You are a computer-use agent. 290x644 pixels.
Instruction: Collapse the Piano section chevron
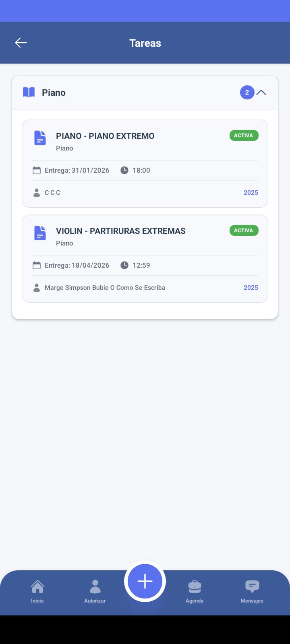[261, 93]
